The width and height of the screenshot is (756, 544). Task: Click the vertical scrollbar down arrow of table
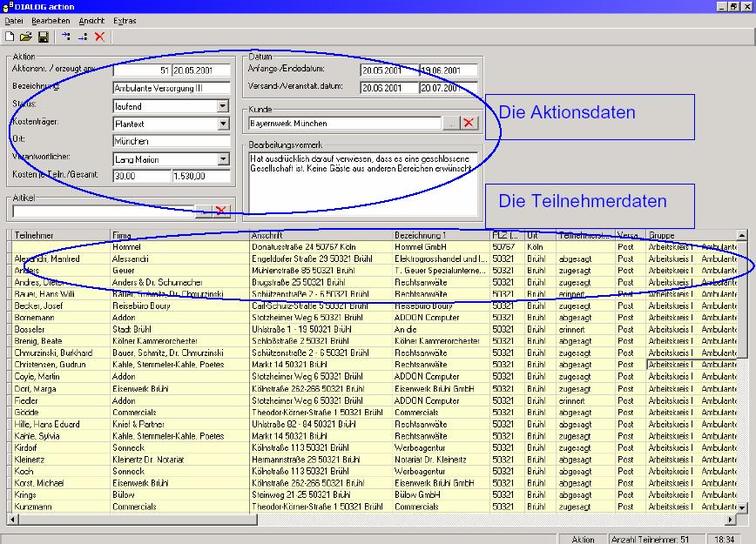tap(742, 507)
